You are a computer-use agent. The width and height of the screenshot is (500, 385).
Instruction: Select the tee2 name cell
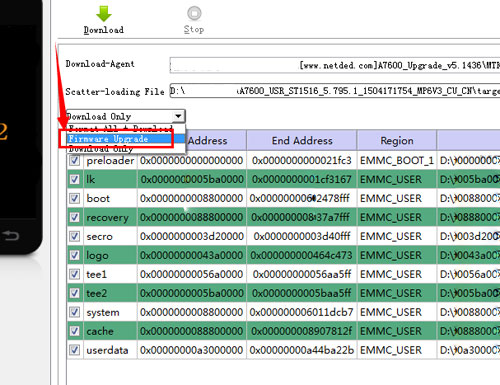110,293
